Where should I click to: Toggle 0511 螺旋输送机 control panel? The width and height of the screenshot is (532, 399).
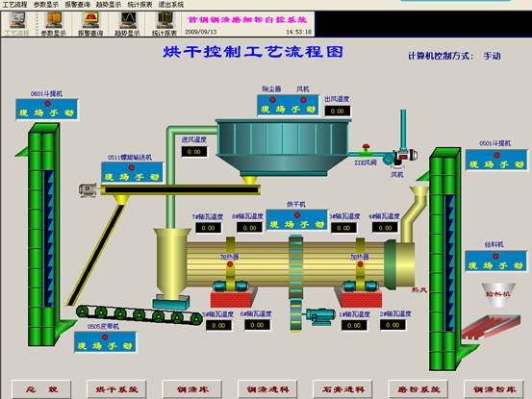tap(133, 173)
